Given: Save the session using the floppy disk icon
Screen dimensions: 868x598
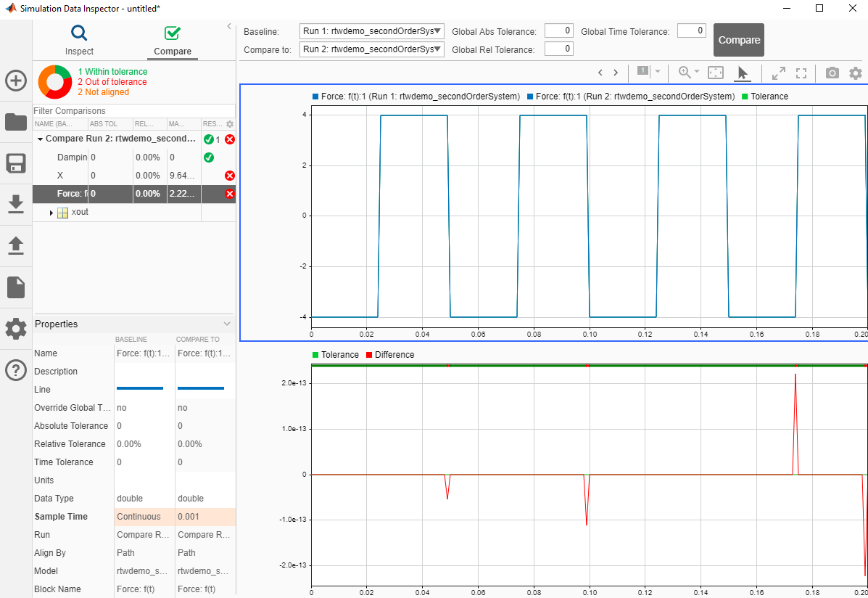Looking at the screenshot, I should [x=16, y=163].
